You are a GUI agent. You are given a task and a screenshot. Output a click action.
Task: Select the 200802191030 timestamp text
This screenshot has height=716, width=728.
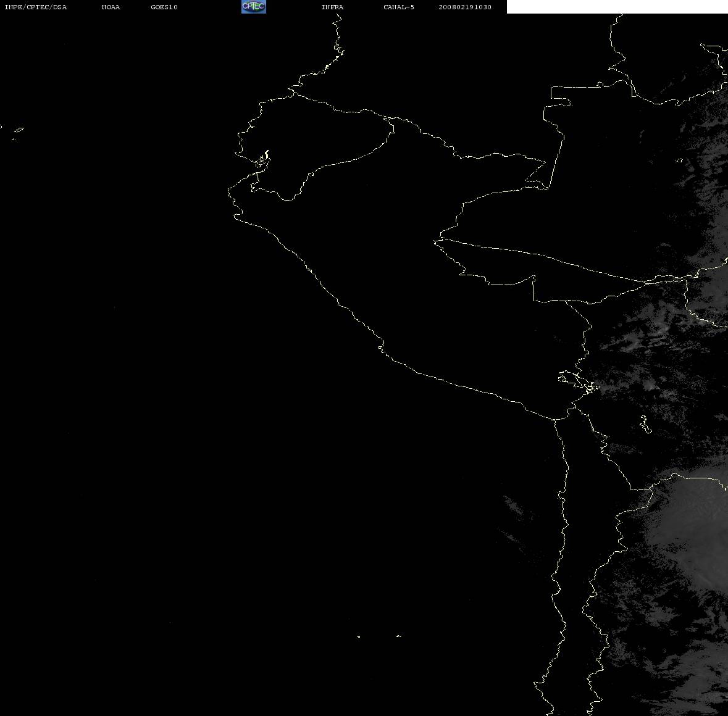coord(465,7)
